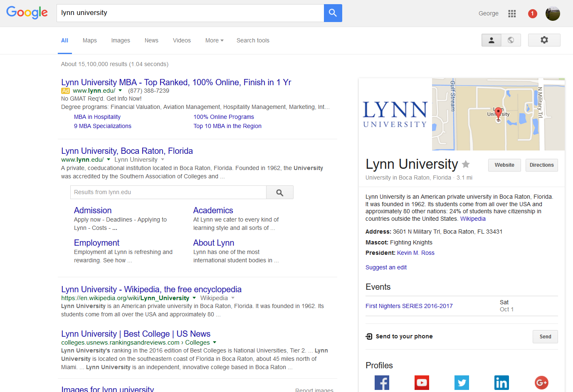Open the About Lynn sitelink

tap(214, 243)
